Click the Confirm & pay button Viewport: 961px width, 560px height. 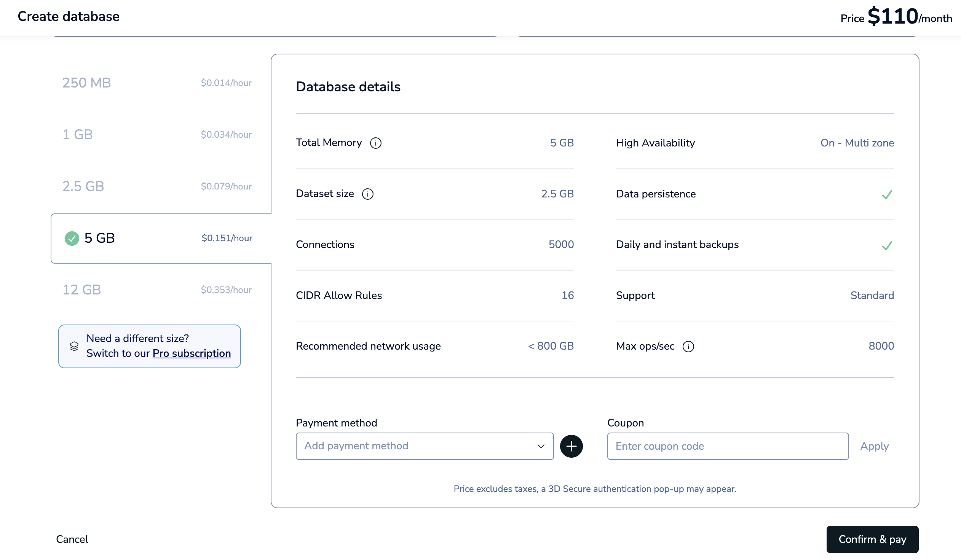(x=872, y=539)
